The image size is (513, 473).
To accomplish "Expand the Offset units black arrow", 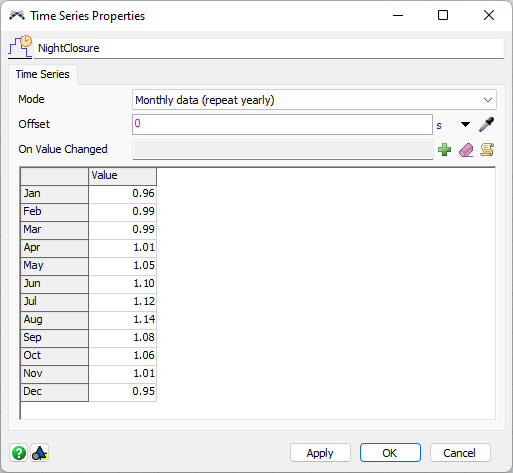I will coord(465,125).
